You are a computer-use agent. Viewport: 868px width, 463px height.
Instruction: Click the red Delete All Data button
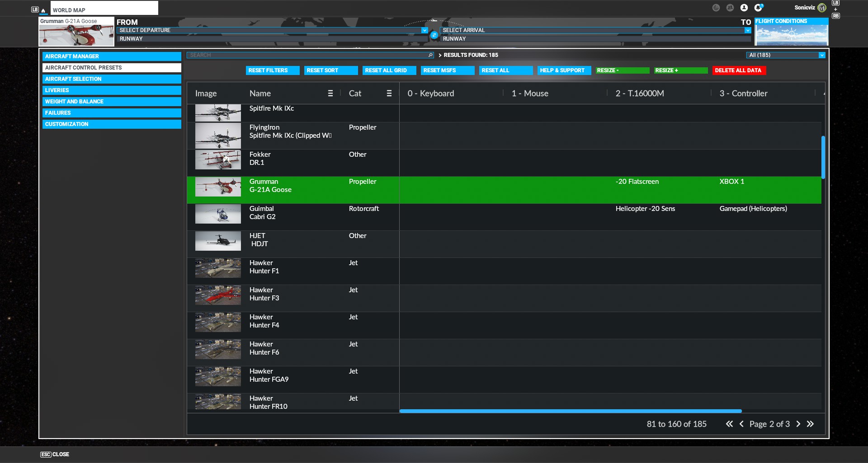coord(738,70)
